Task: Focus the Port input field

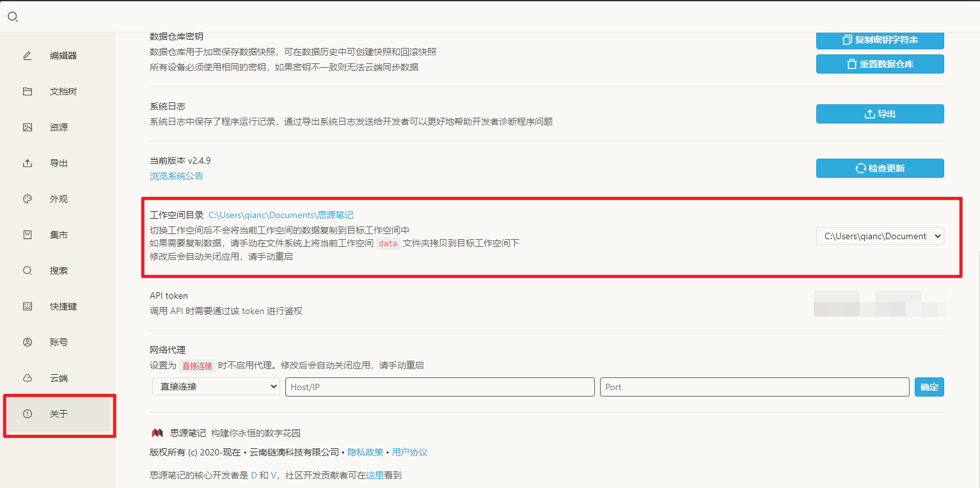Action: (754, 387)
